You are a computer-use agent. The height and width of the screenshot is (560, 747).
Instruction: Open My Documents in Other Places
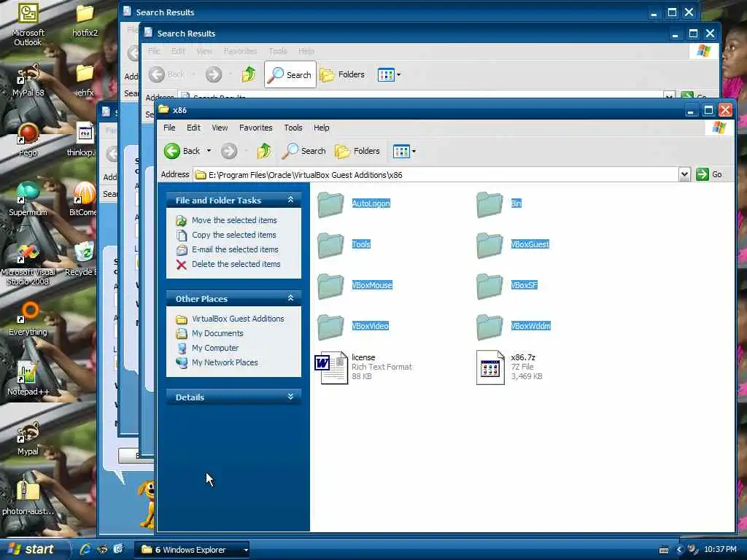[217, 333]
